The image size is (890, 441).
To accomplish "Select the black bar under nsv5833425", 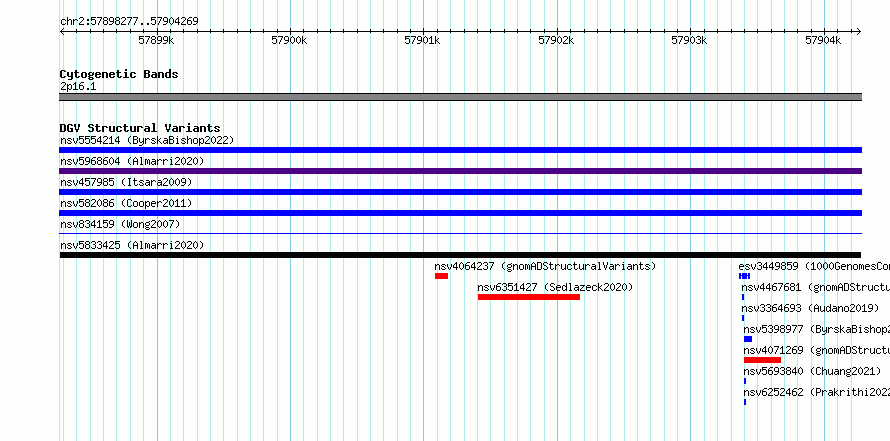I will [460, 255].
